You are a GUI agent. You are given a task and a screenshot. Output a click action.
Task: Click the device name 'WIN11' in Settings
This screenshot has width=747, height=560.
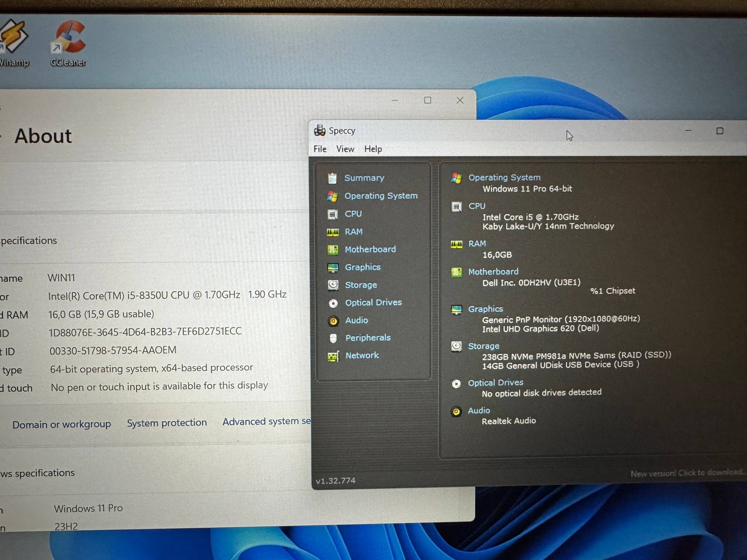(61, 278)
